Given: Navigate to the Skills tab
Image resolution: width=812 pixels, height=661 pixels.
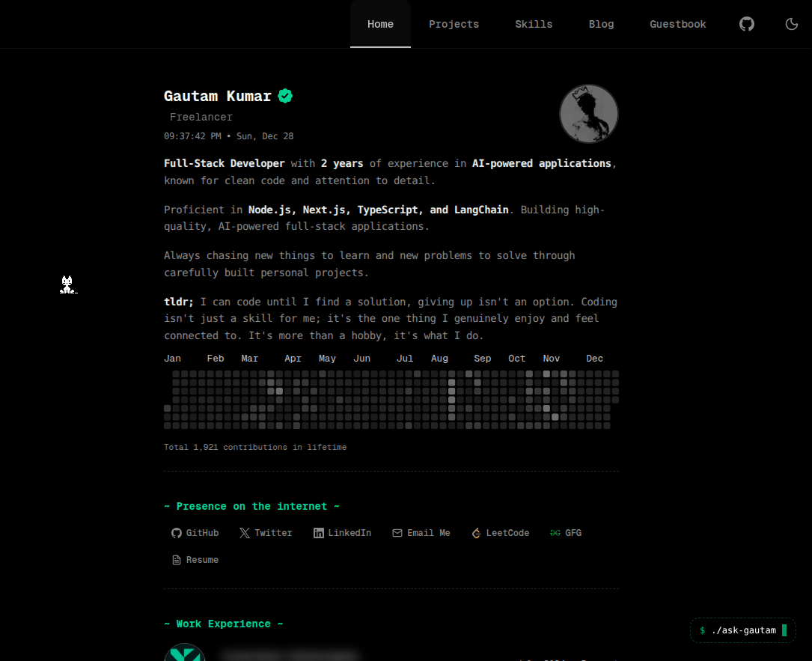Looking at the screenshot, I should [534, 24].
